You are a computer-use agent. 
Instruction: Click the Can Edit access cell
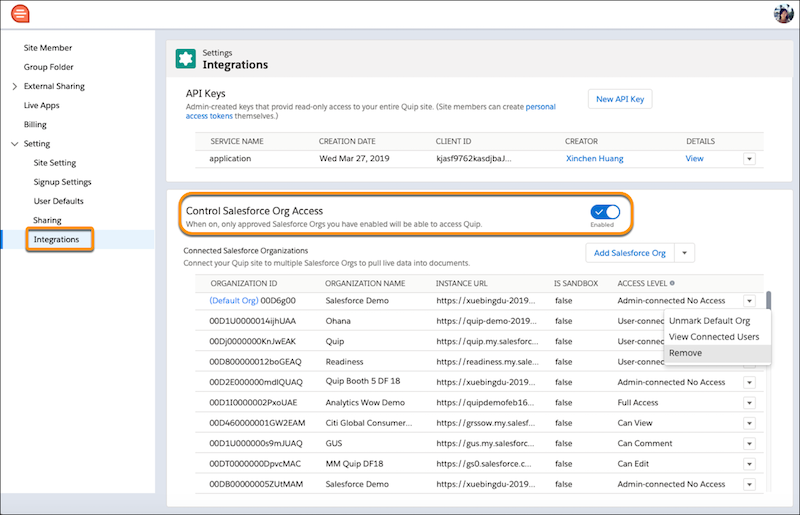coord(633,464)
